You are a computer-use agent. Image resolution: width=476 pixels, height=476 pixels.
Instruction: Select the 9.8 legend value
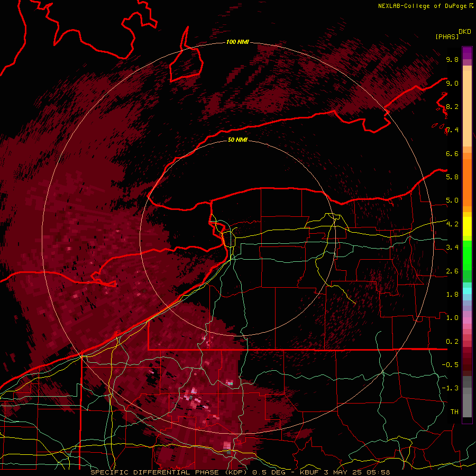pos(452,60)
